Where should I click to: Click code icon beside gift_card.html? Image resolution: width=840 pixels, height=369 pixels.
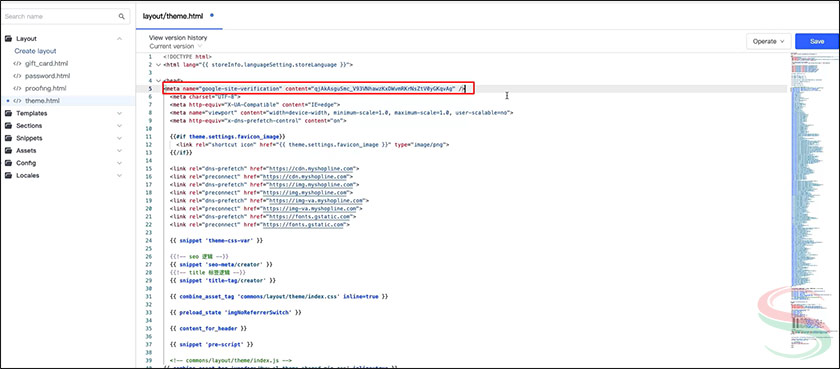pyautogui.click(x=17, y=64)
